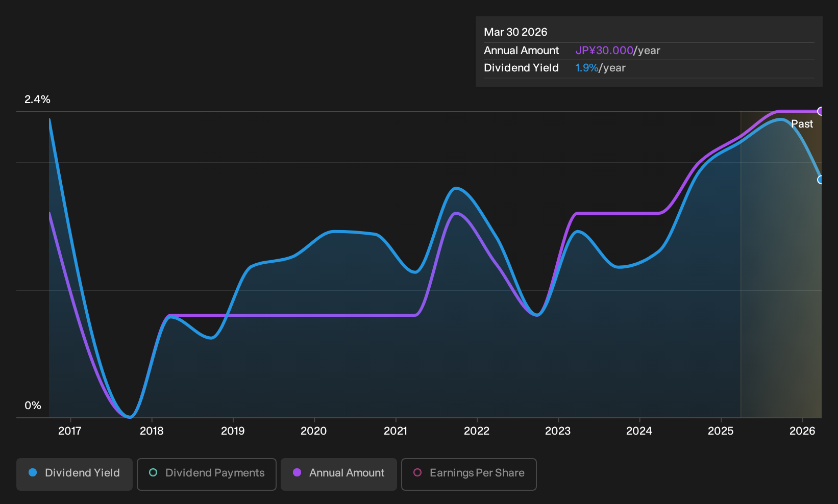Click the pink Earnings Per Share circle

point(417,473)
